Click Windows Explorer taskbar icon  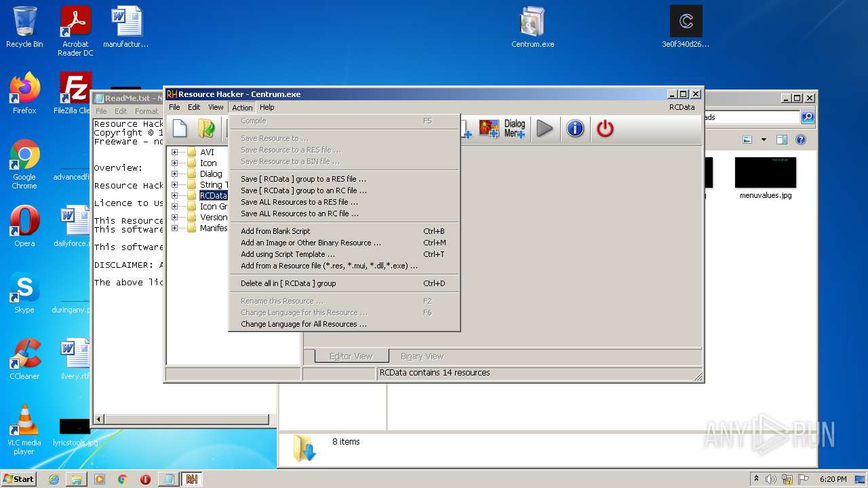[77, 479]
